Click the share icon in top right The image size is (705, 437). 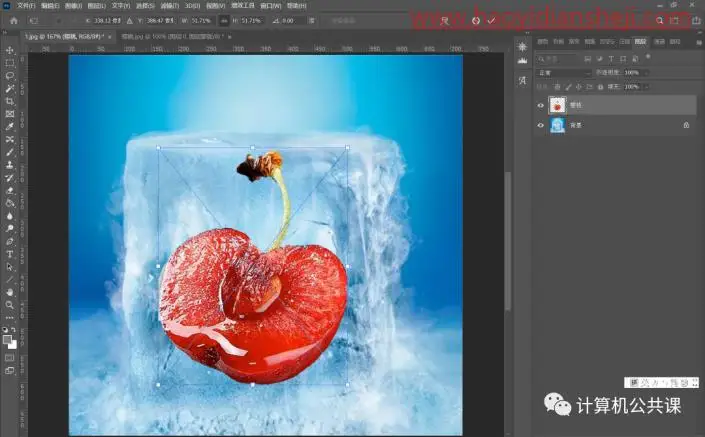point(696,21)
